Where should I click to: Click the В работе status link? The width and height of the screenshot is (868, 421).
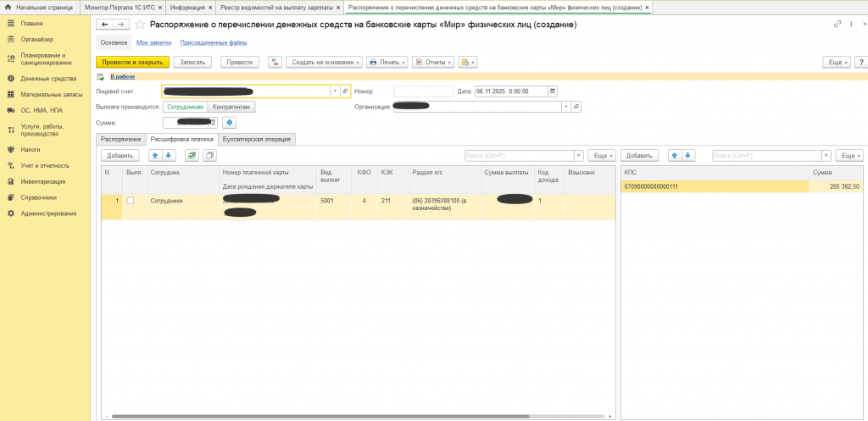click(x=122, y=77)
